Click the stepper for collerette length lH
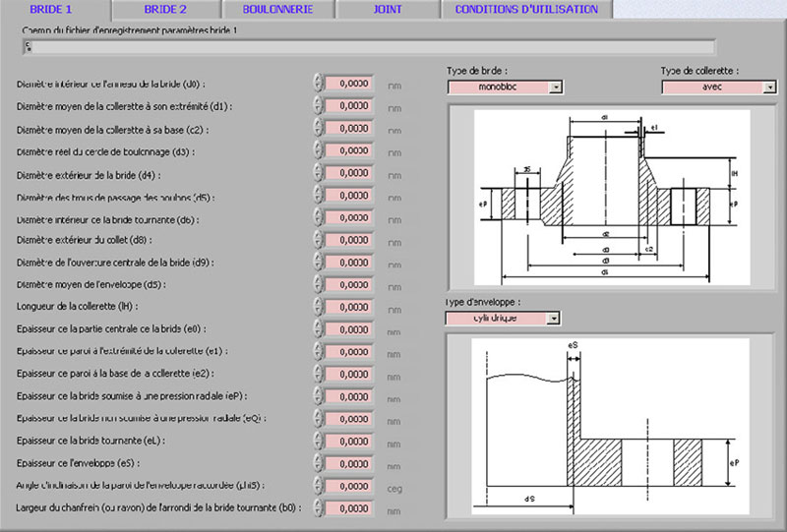 coord(317,308)
